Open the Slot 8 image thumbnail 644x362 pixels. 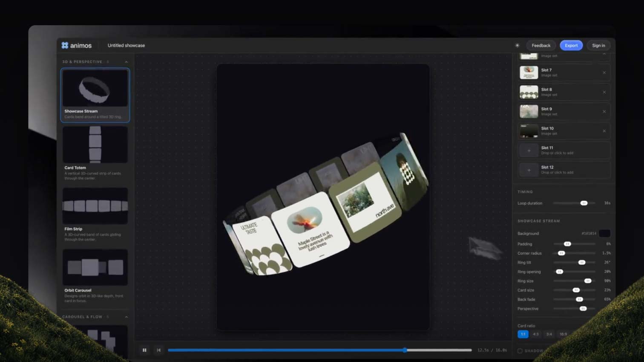529,92
